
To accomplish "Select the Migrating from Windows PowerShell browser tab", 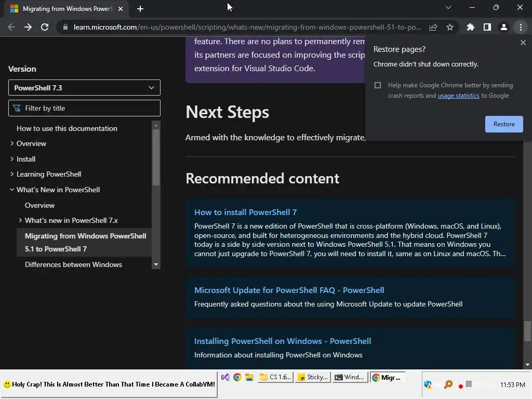I will (66, 9).
